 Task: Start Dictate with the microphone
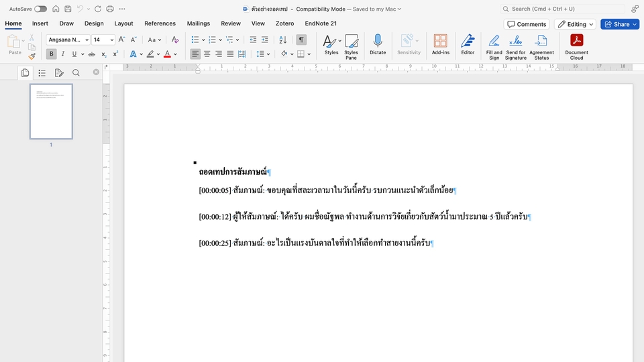point(378,45)
